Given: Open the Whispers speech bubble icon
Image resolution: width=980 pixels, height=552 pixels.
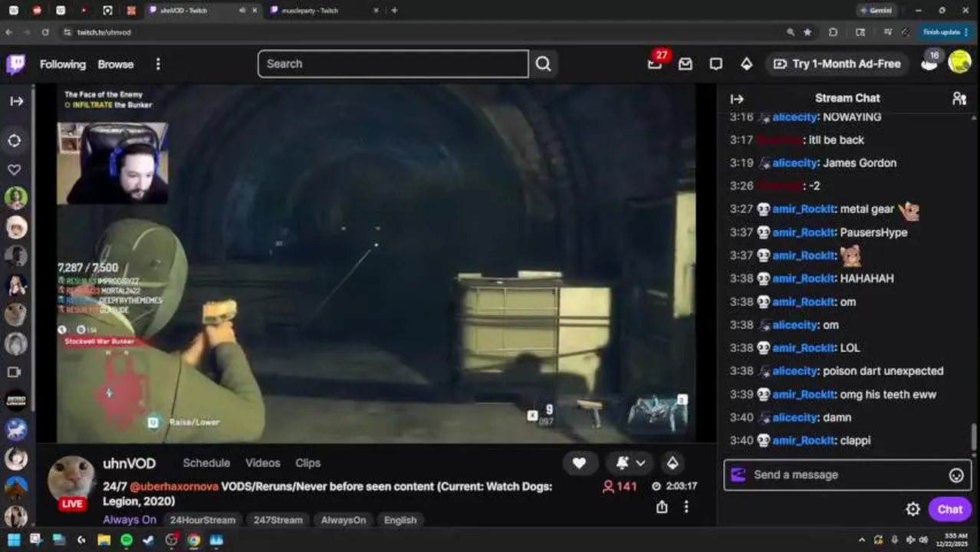Looking at the screenshot, I should pos(715,64).
